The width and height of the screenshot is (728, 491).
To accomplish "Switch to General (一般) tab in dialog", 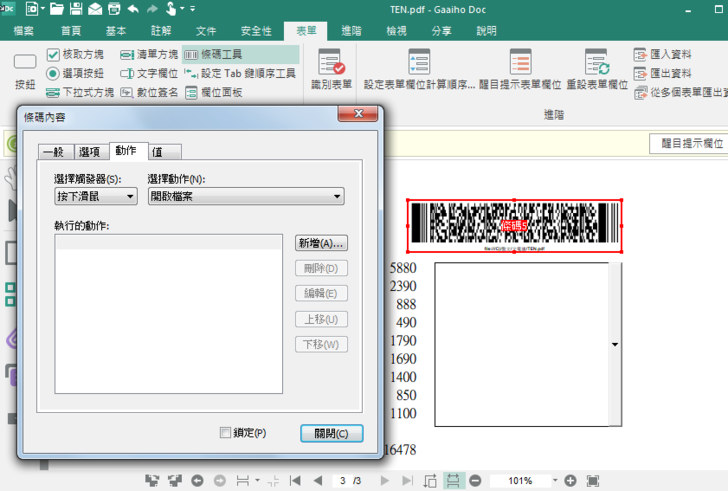I will pyautogui.click(x=56, y=152).
